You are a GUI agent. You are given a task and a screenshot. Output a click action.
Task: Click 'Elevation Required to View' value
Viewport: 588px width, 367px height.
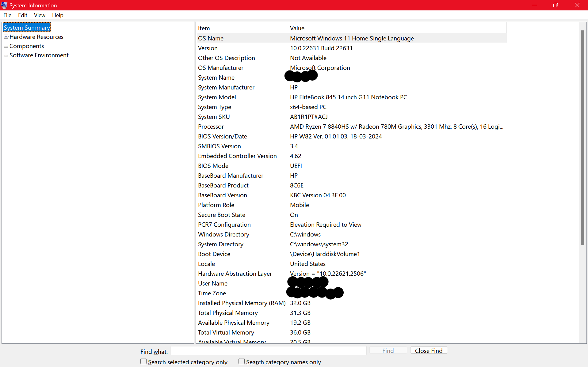tap(326, 225)
